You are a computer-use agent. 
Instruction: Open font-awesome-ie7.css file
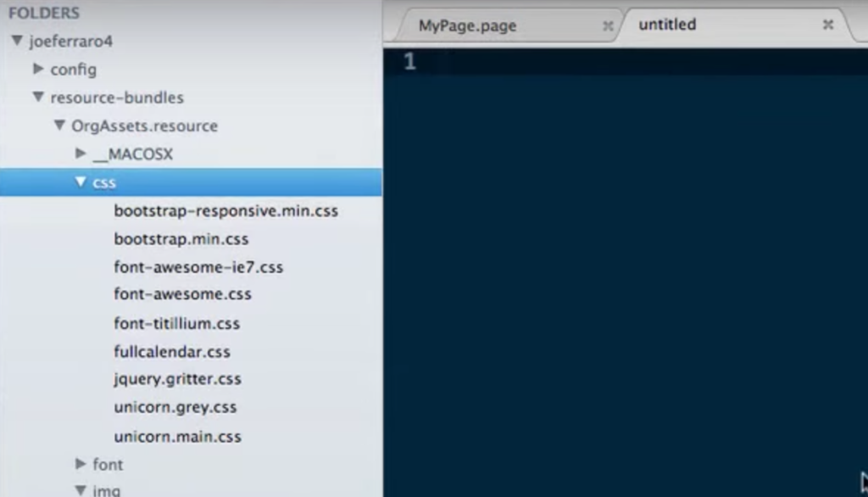pyautogui.click(x=198, y=267)
